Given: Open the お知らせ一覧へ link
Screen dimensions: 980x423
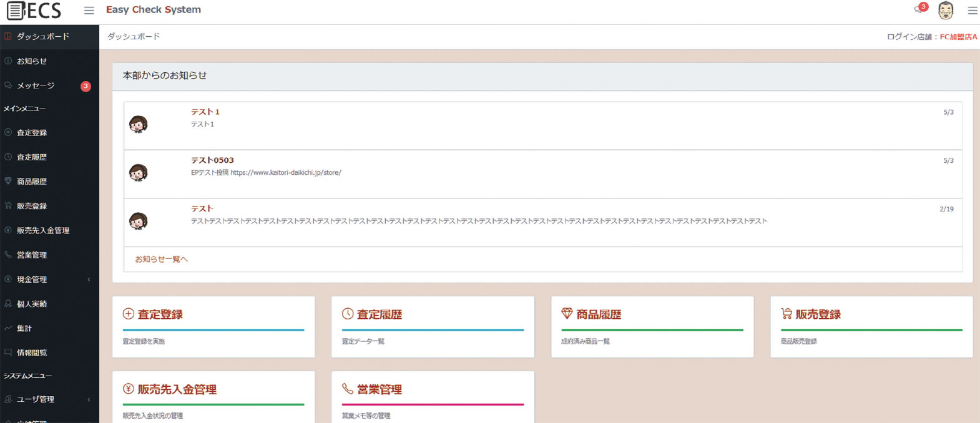Looking at the screenshot, I should tap(161, 259).
